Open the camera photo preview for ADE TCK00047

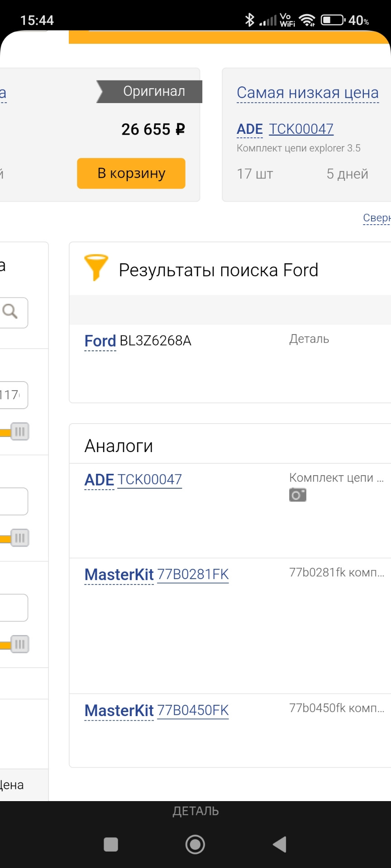pos(298,495)
